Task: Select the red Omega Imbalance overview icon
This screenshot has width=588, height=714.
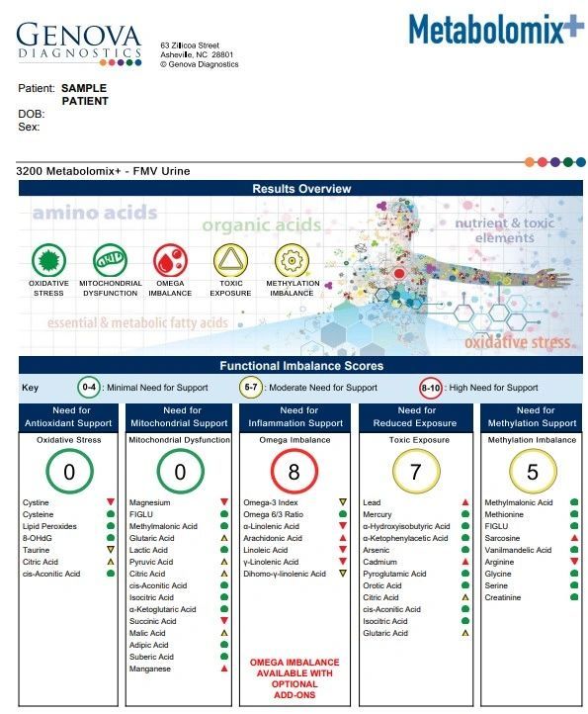Action: (x=170, y=260)
